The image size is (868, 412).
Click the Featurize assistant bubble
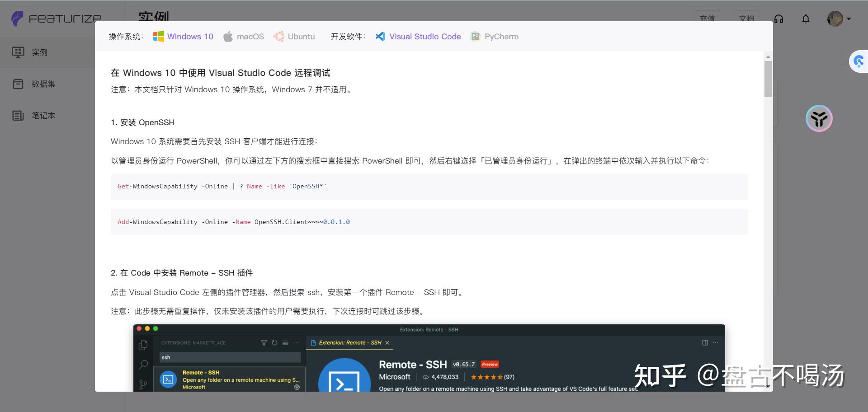[819, 118]
